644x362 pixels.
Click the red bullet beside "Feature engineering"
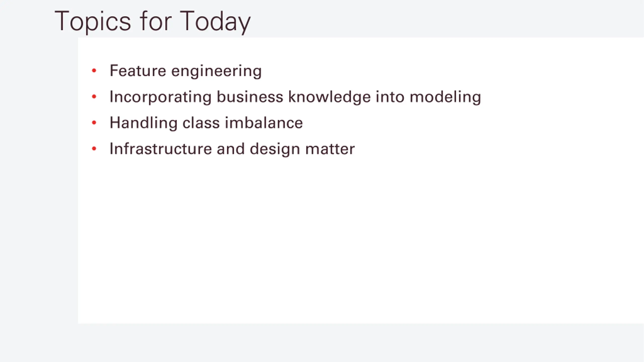tap(94, 71)
